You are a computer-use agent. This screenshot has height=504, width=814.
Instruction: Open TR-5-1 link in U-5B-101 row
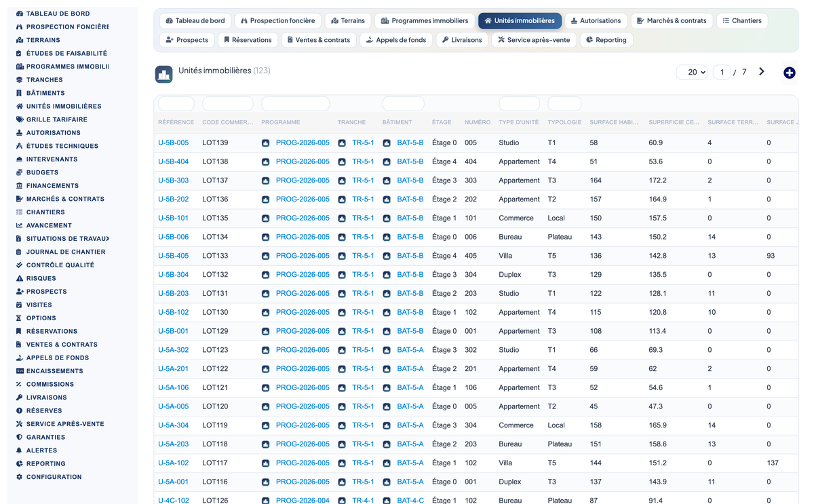pyautogui.click(x=363, y=218)
